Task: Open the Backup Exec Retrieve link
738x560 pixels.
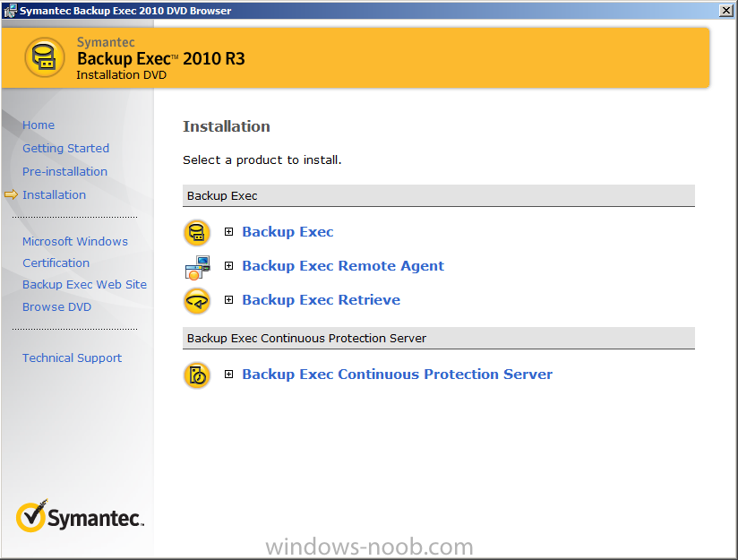Action: [321, 299]
